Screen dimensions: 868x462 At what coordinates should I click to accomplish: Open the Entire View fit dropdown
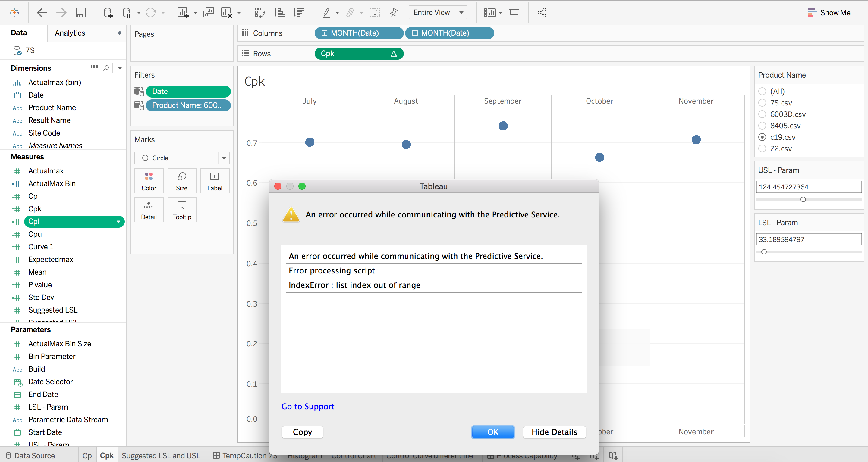click(x=461, y=12)
